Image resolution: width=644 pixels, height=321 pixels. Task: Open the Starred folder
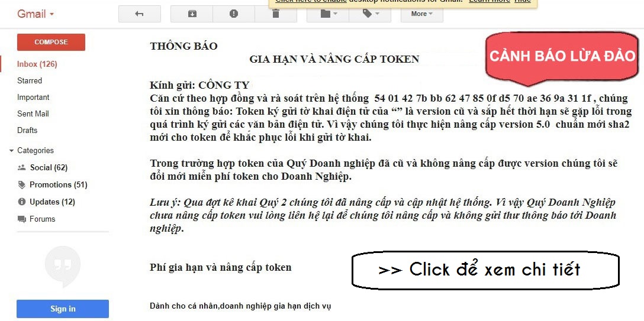(30, 81)
